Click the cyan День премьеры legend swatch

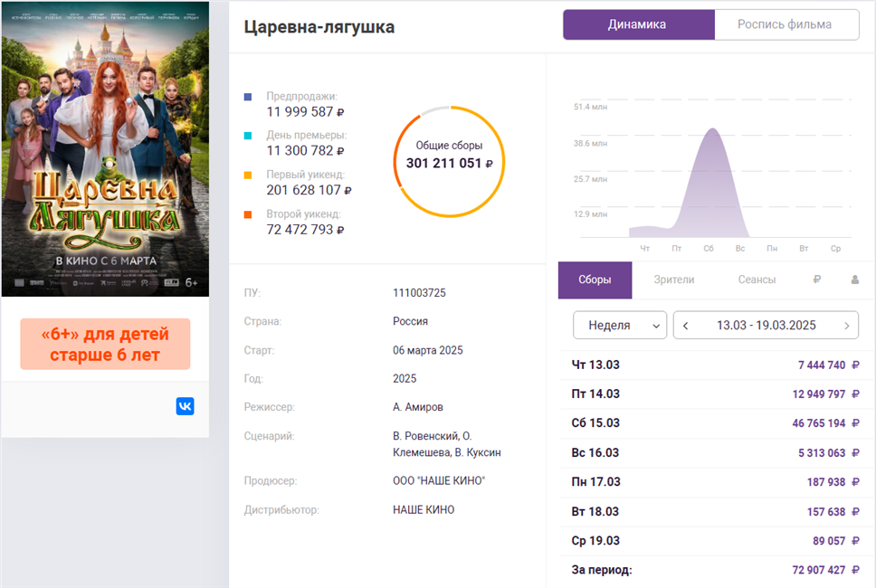click(248, 136)
